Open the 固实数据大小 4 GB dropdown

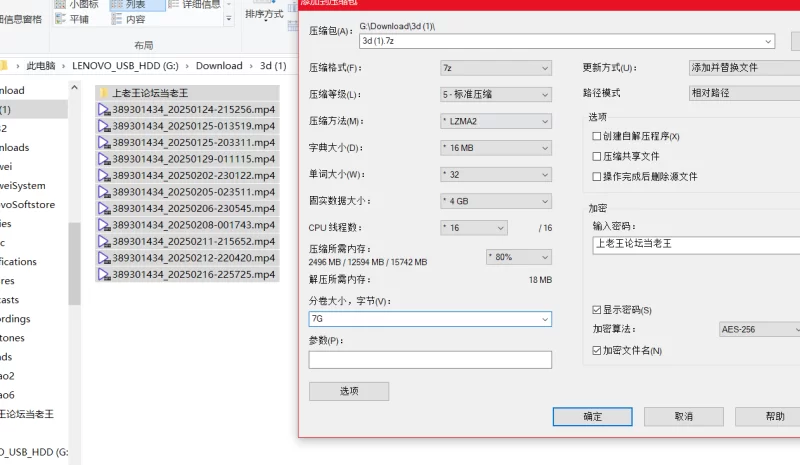coord(496,201)
